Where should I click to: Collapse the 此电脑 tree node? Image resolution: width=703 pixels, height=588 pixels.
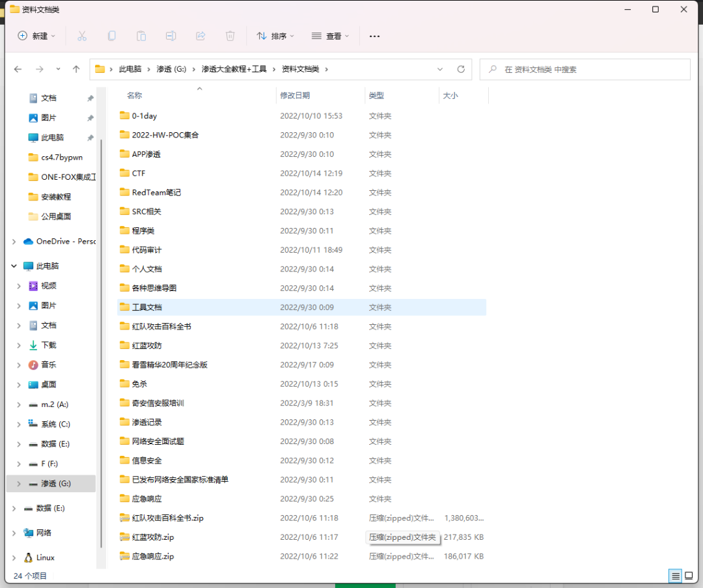tap(14, 266)
